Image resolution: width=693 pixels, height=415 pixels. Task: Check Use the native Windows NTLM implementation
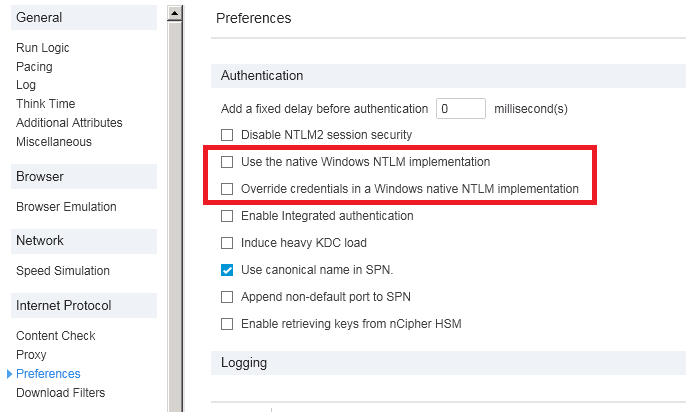pos(227,162)
